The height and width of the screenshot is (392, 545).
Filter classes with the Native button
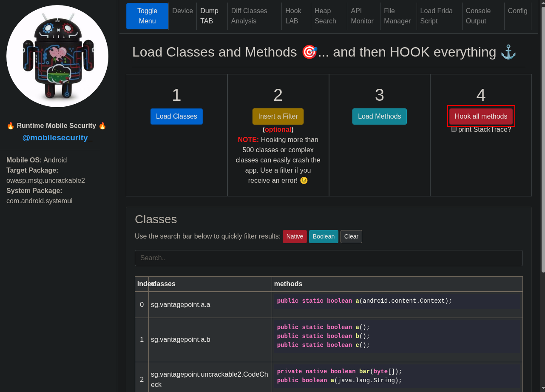[295, 236]
